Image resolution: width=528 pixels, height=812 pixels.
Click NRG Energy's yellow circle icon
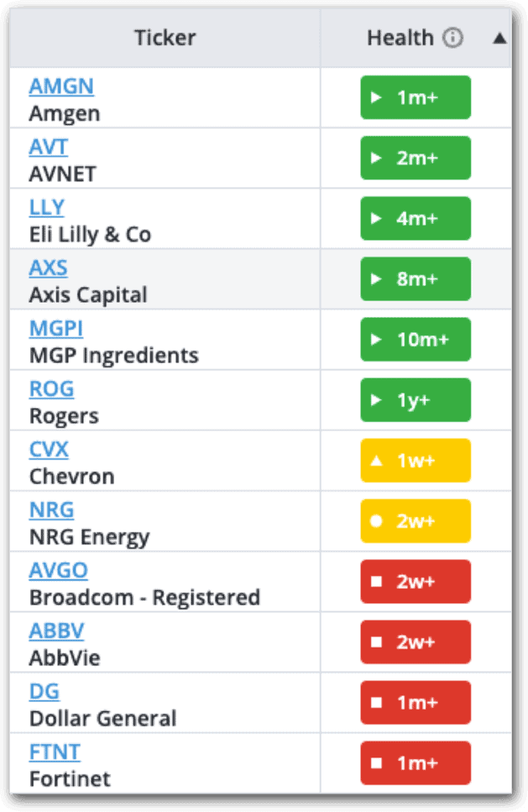coord(377,521)
